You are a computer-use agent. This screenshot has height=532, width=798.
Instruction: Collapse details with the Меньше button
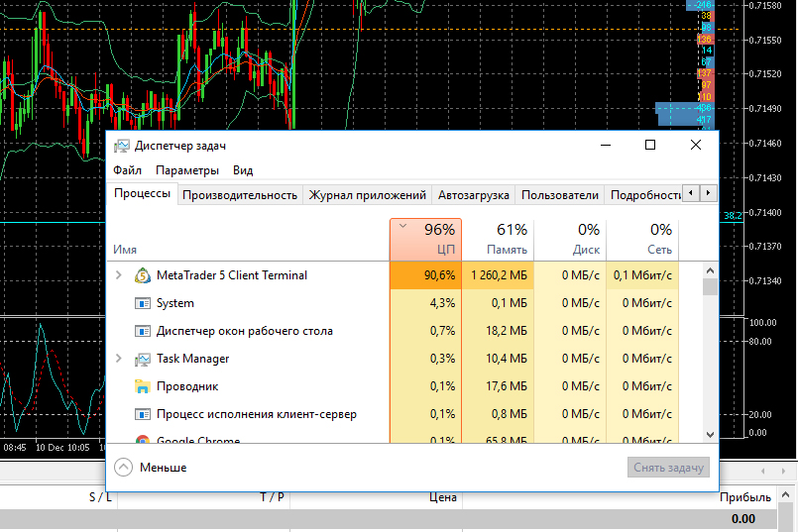pos(151,467)
